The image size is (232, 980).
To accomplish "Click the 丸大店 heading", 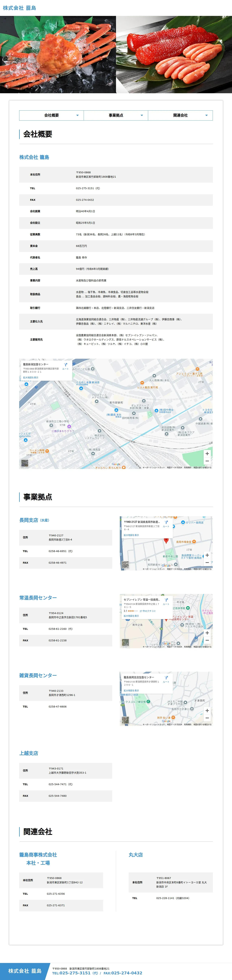I will 136,854.
